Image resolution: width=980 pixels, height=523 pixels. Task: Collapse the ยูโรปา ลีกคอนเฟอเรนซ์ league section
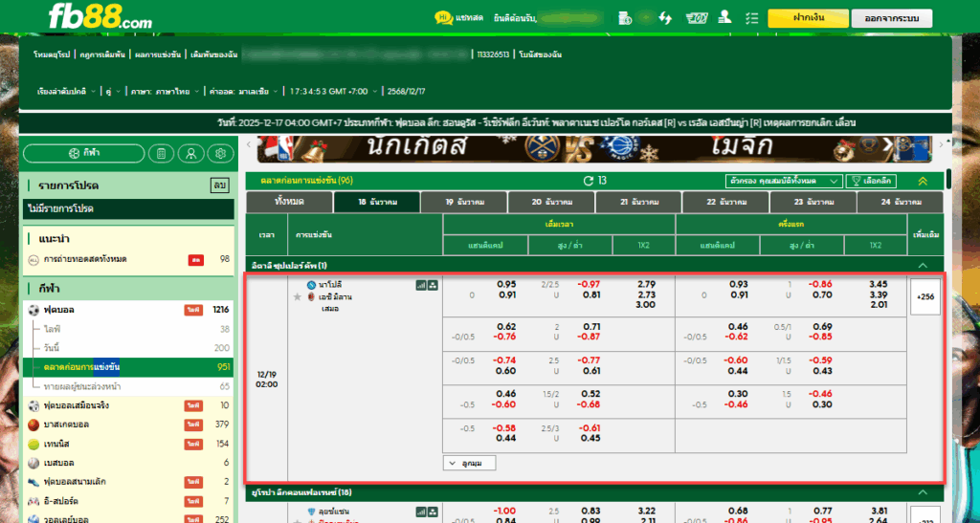click(923, 492)
